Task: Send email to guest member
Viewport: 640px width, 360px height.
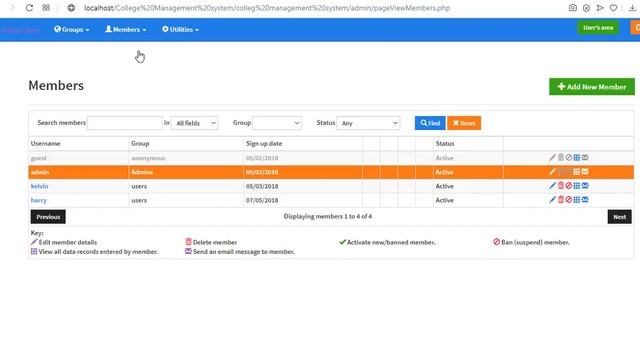Action: [585, 158]
